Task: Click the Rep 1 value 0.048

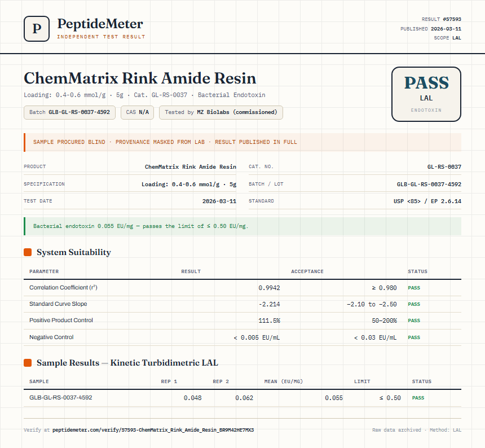Action: tap(192, 398)
